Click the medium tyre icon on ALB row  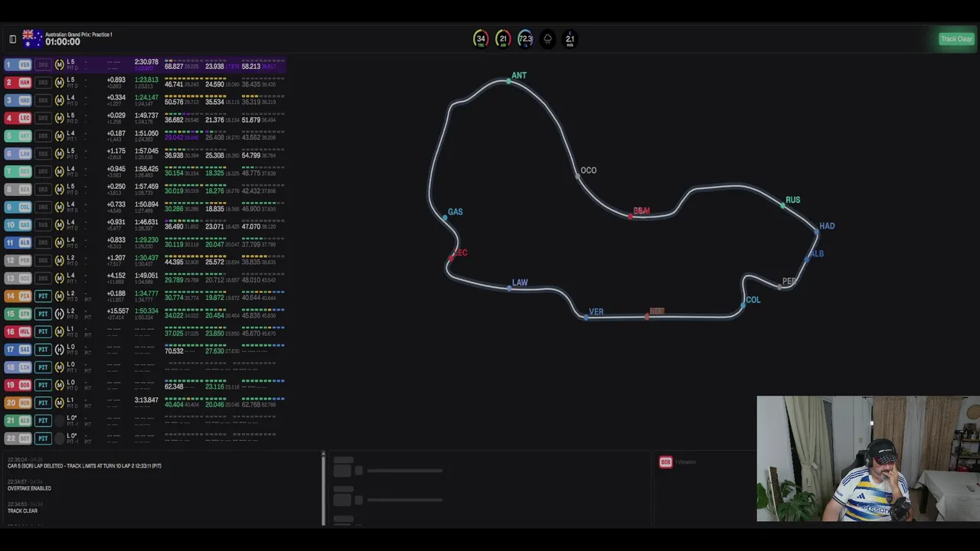(59, 243)
